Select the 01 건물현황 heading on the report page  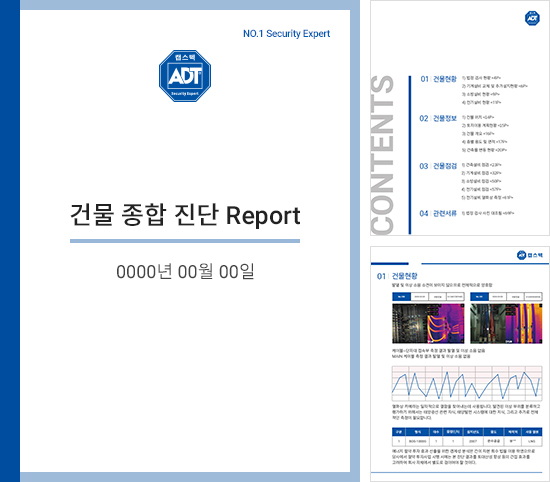397,276
